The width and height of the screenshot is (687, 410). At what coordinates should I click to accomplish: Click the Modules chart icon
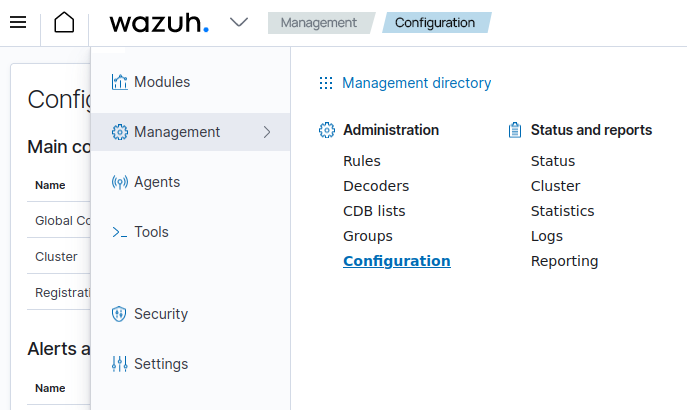click(120, 82)
